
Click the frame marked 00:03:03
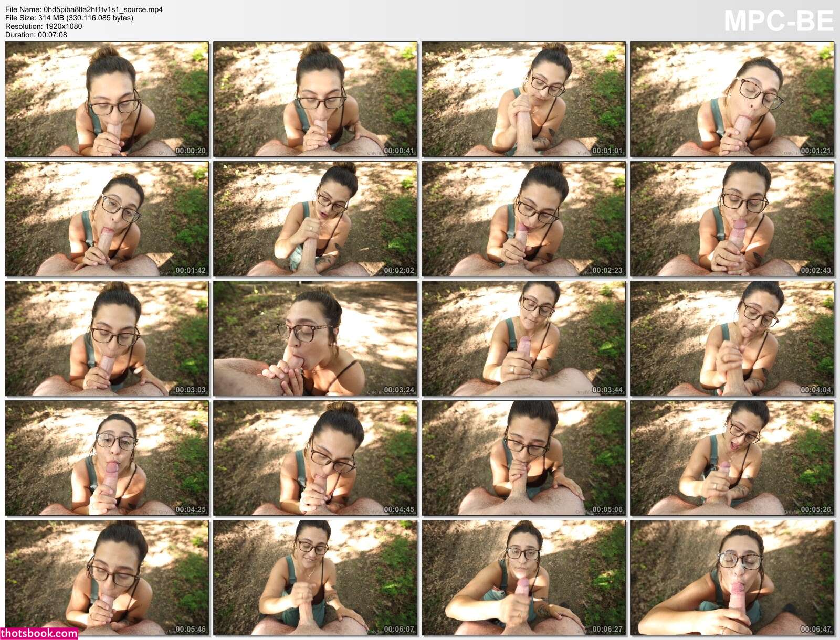click(x=107, y=338)
